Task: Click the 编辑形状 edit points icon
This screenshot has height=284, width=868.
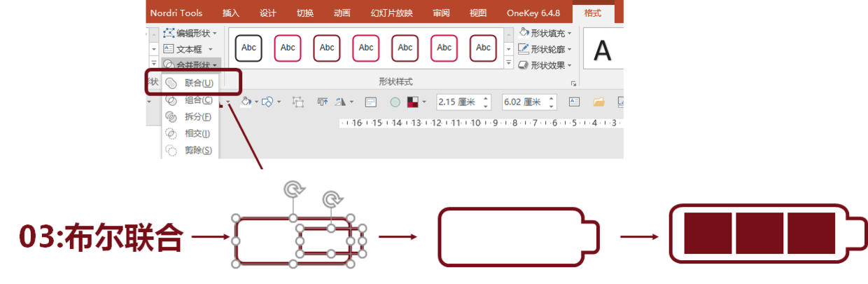Action: point(169,33)
